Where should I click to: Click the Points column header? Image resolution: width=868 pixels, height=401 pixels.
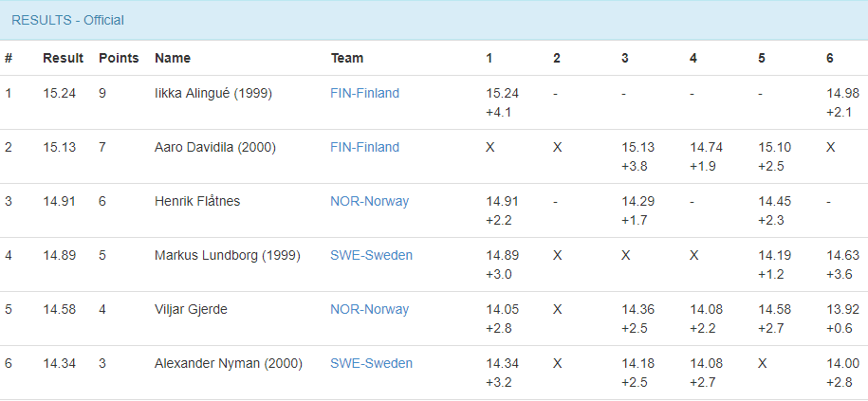pos(119,58)
